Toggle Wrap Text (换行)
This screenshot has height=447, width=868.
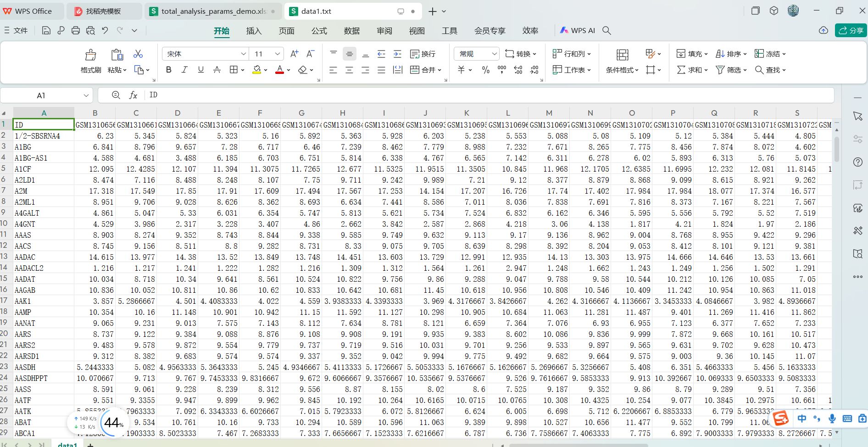tap(423, 54)
